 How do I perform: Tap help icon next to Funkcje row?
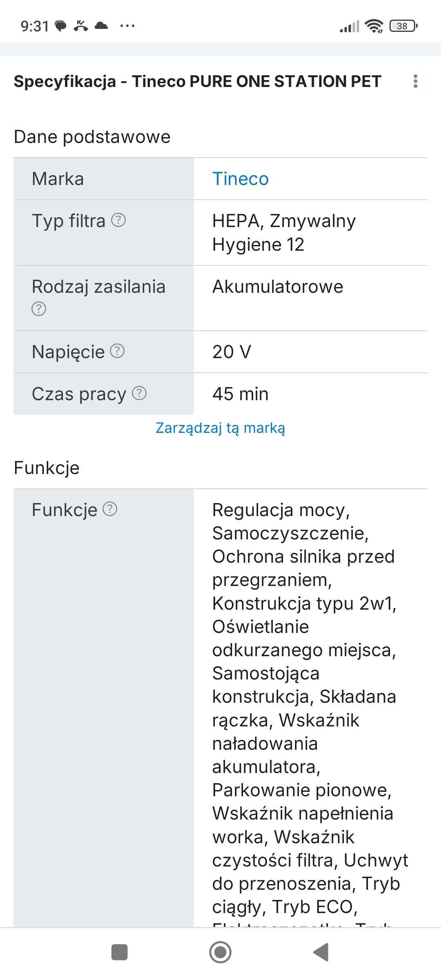110,509
